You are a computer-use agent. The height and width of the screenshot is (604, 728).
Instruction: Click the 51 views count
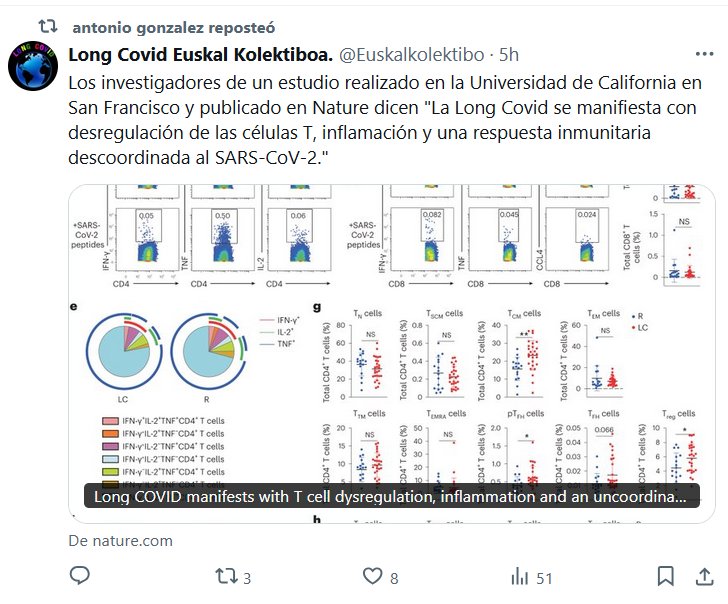pos(544,577)
